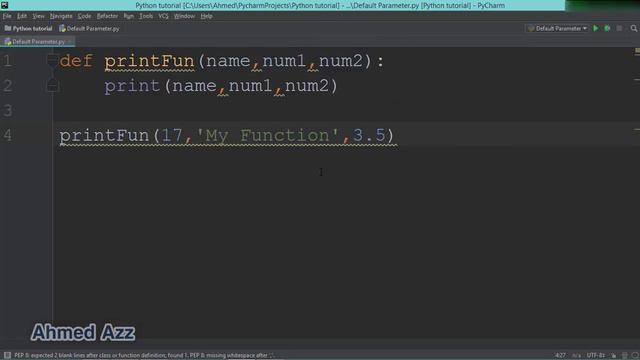Click the inspection status indicator atop the error stripe
The width and height of the screenshot is (640, 360).
637,51
